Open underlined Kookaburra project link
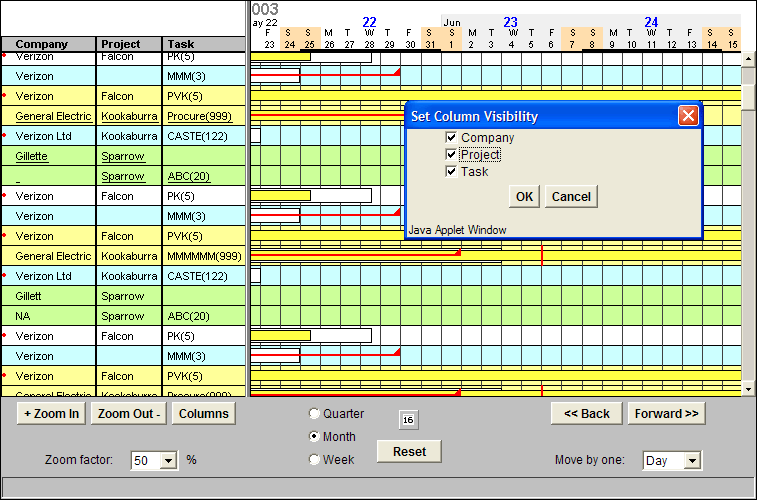The image size is (757, 500). click(129, 116)
